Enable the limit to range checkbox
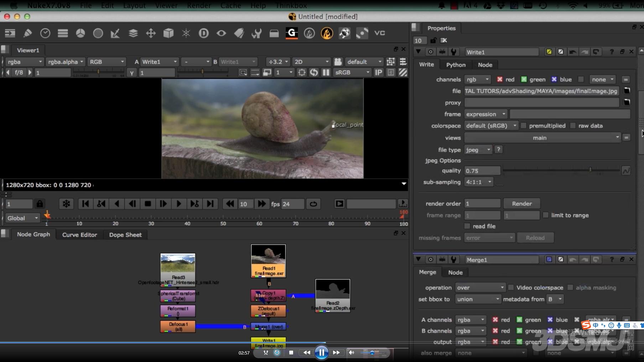The height and width of the screenshot is (362, 644). pyautogui.click(x=545, y=215)
